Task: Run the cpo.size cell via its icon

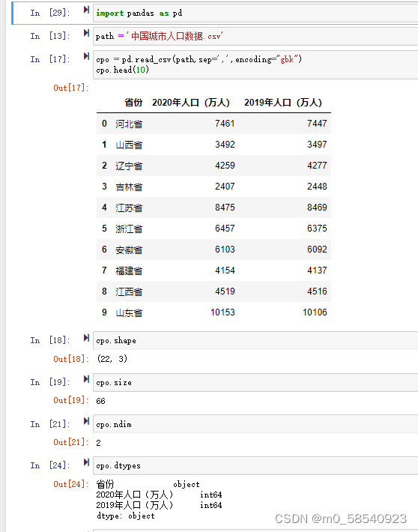Action: click(x=86, y=379)
